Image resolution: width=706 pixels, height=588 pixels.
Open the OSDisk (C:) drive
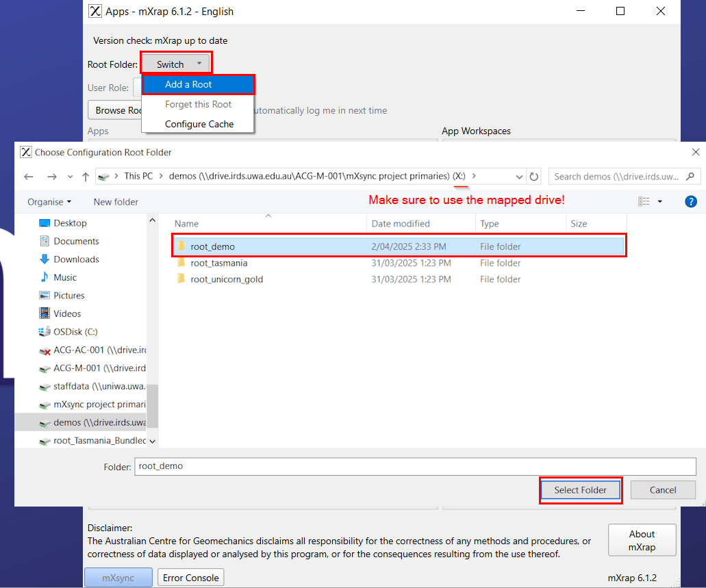point(75,332)
